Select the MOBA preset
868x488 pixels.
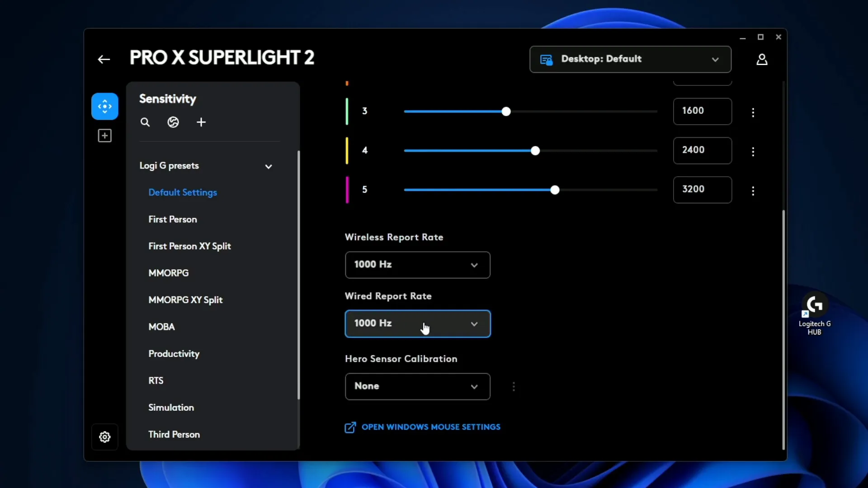pos(161,327)
